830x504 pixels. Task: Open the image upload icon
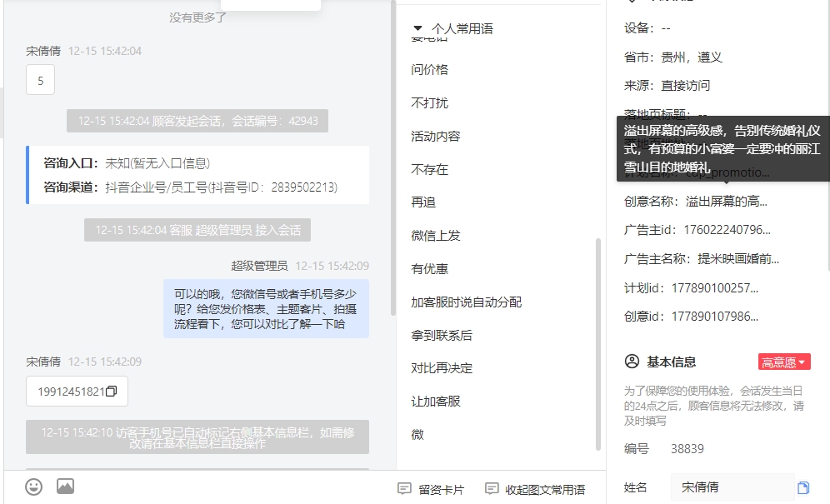66,486
